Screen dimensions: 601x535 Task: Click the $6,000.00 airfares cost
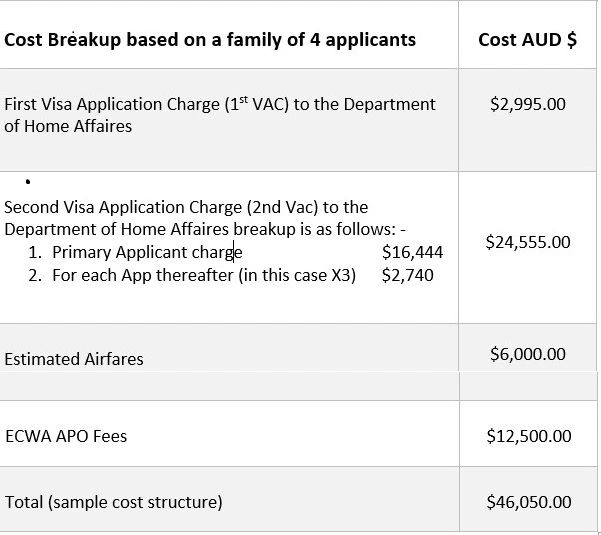tap(528, 354)
